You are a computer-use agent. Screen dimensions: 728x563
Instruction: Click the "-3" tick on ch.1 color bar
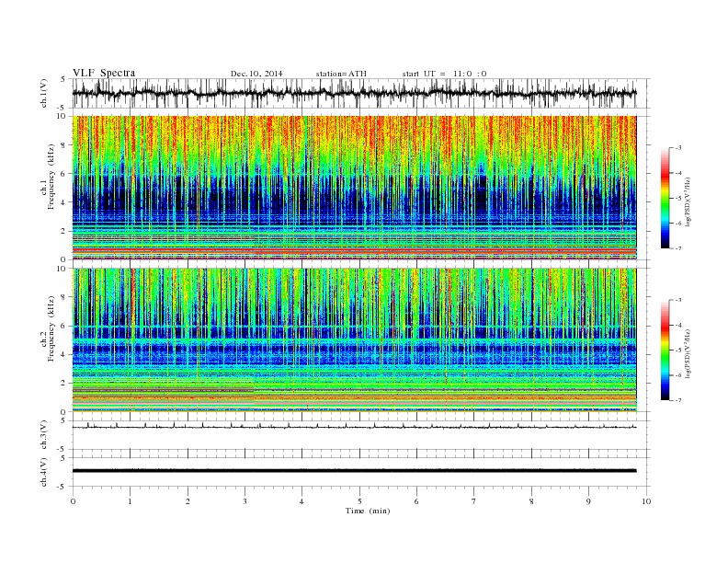point(678,148)
